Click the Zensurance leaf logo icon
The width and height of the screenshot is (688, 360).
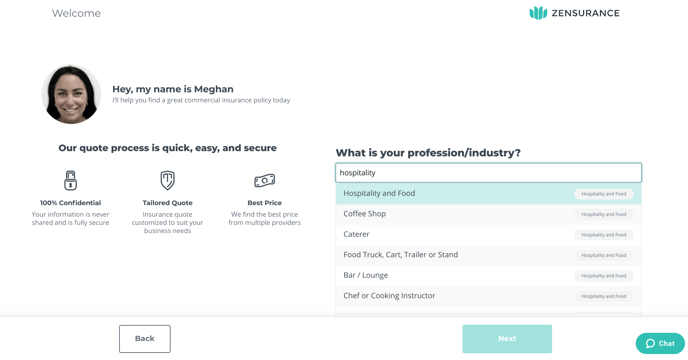coord(538,13)
